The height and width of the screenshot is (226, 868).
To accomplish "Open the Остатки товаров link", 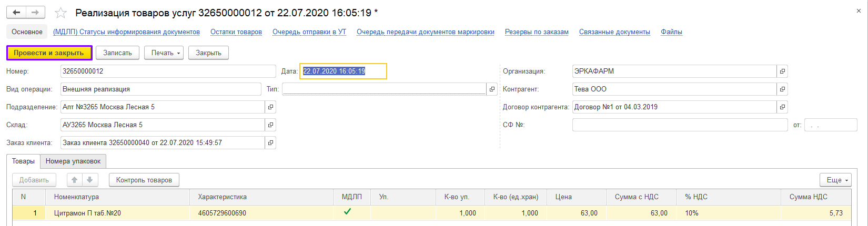I will (236, 32).
